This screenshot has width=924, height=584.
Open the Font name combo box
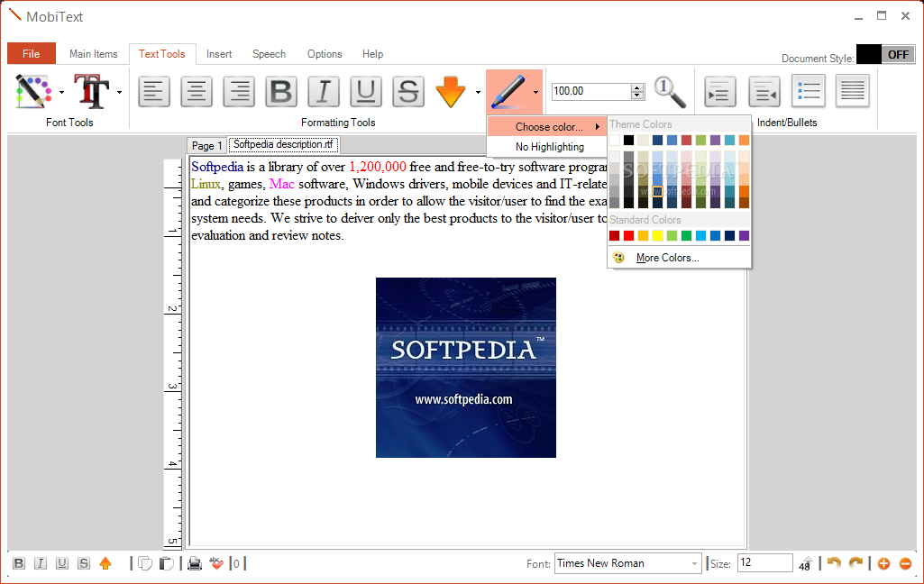[x=628, y=563]
